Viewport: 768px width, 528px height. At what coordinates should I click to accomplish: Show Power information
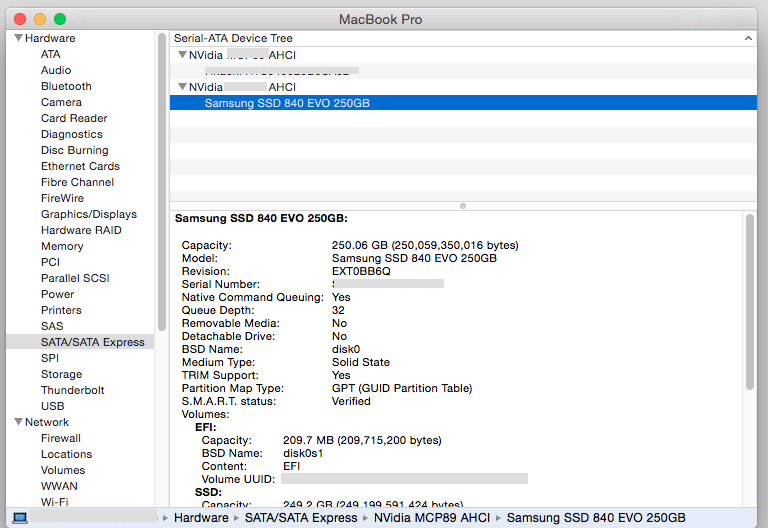point(57,294)
